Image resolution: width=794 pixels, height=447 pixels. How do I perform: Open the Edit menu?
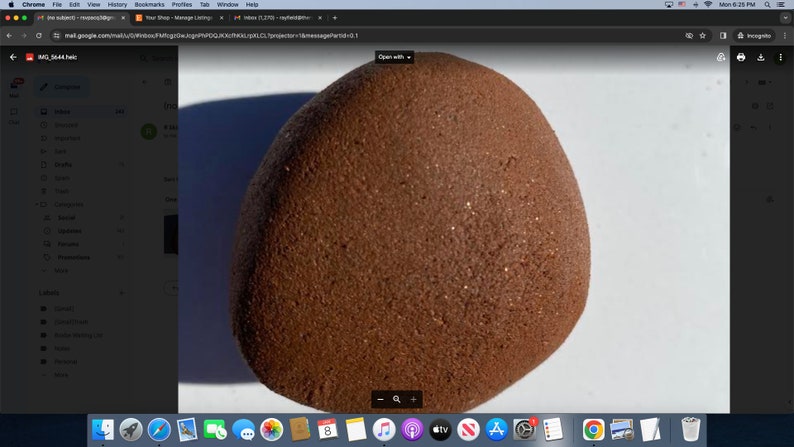coord(74,5)
